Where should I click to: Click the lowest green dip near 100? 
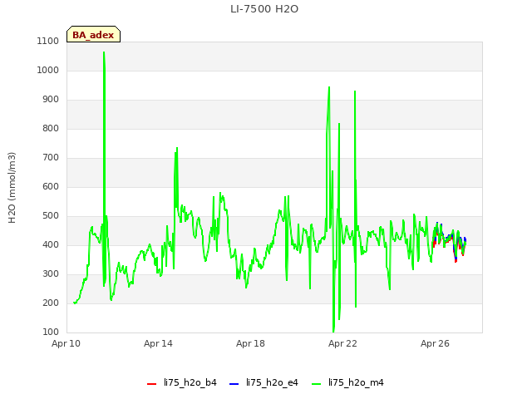(x=333, y=331)
